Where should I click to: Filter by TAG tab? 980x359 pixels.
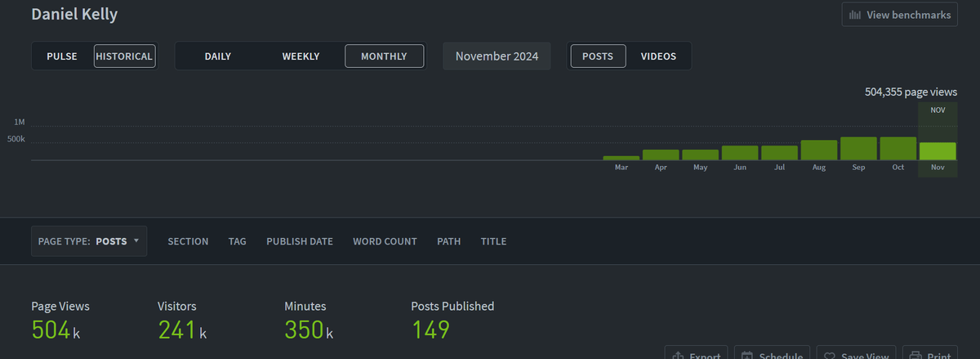(x=238, y=241)
